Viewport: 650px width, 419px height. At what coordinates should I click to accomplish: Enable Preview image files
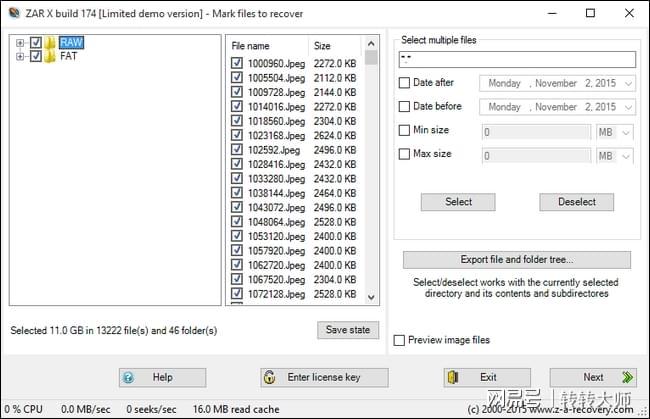(399, 340)
